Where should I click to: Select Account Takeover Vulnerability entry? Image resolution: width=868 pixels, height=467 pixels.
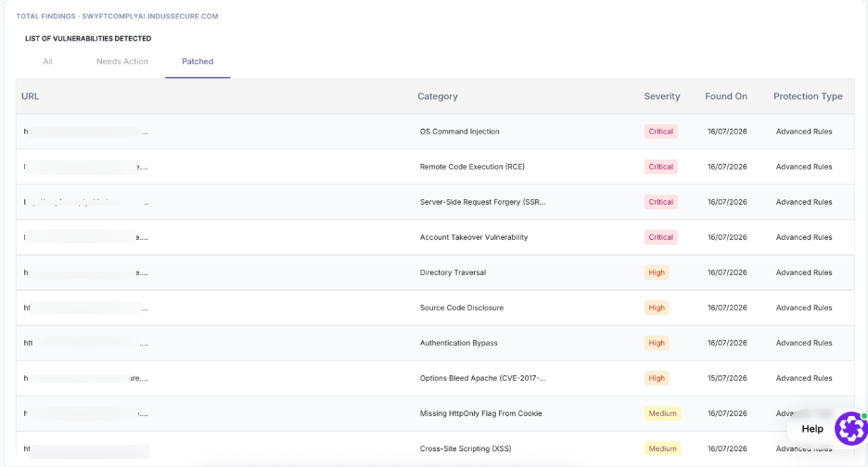[x=474, y=237]
